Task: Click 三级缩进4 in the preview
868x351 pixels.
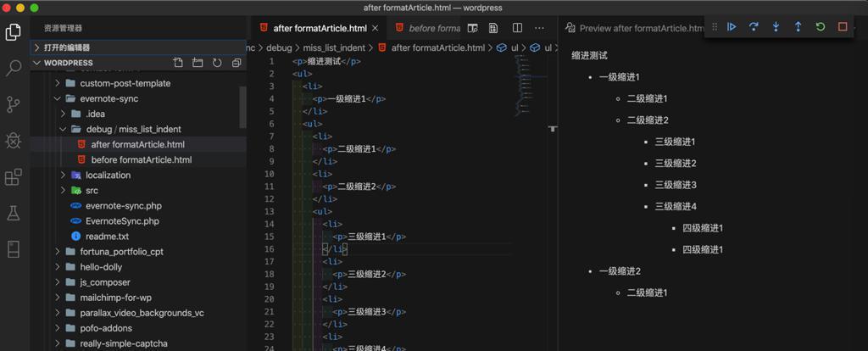Action: point(676,207)
